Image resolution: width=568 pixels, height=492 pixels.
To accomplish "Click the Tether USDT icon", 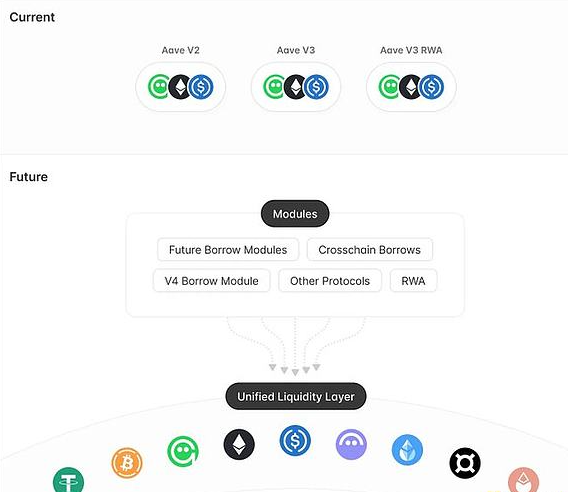I will pyautogui.click(x=68, y=481).
